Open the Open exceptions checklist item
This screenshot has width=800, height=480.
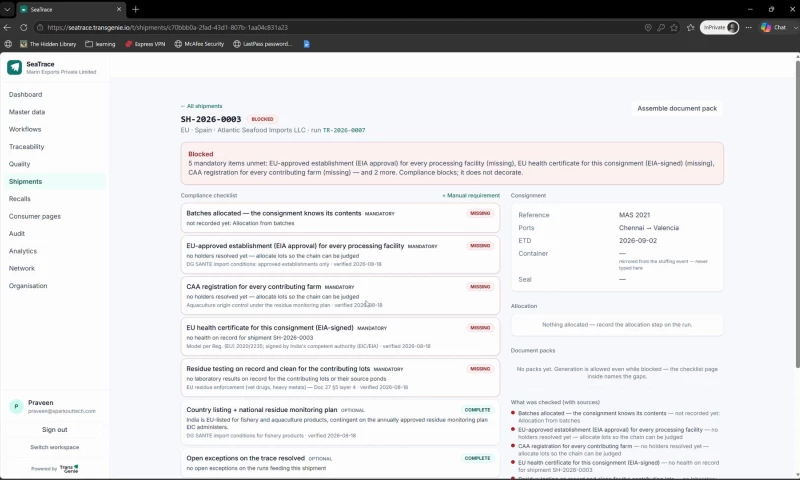[340, 463]
